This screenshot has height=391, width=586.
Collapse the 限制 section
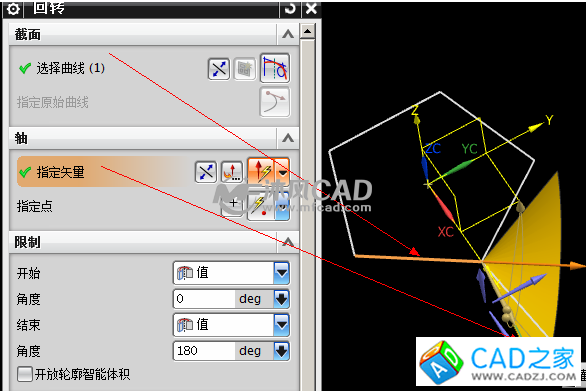[288, 242]
